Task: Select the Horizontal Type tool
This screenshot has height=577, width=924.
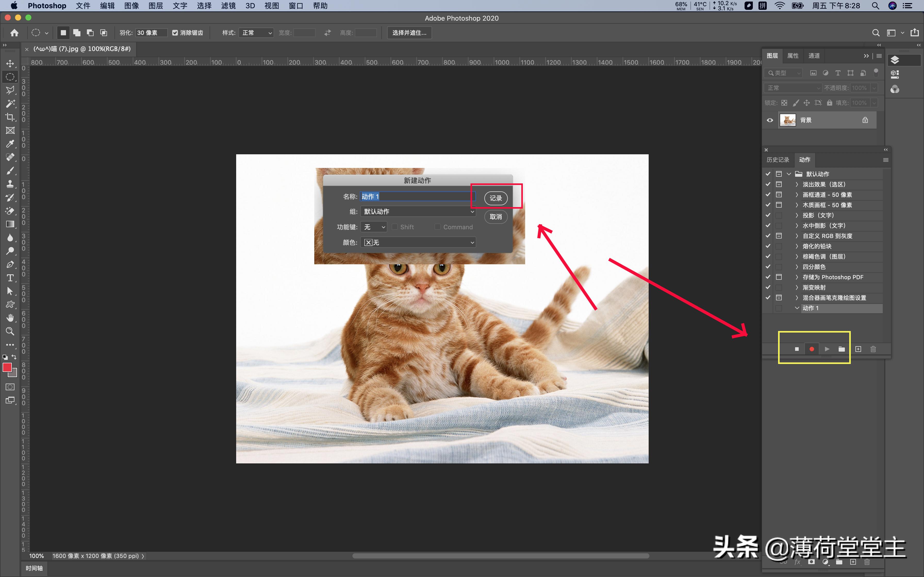Action: click(10, 278)
